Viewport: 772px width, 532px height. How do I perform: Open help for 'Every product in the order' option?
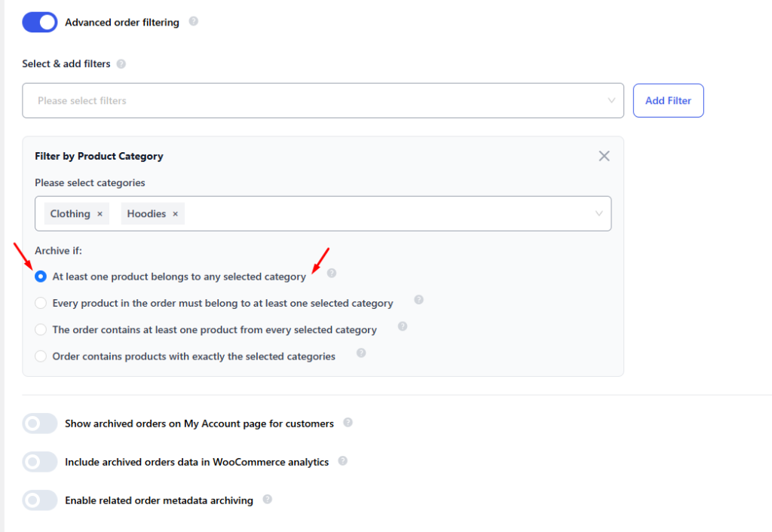[418, 300]
